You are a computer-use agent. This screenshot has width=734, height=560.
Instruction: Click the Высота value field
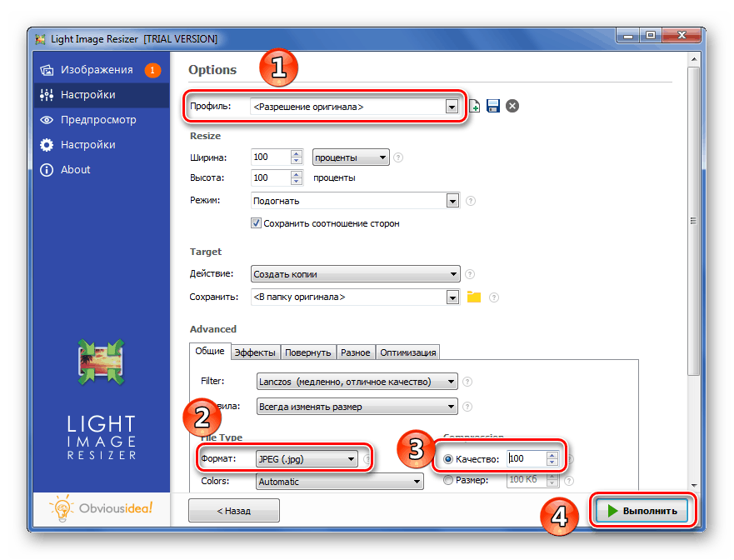[x=271, y=178]
